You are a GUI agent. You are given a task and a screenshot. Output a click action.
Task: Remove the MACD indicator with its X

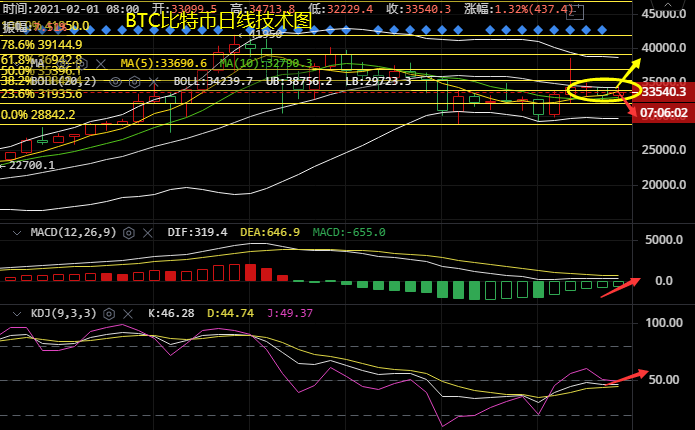[148, 233]
